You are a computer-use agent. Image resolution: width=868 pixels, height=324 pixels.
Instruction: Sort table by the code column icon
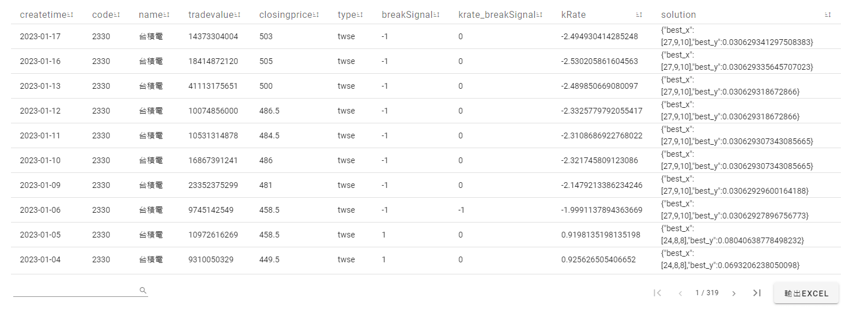(x=117, y=15)
